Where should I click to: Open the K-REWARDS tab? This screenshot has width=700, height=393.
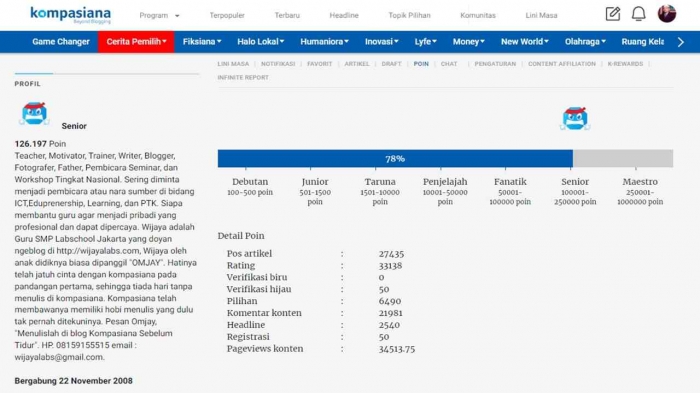[x=625, y=64]
